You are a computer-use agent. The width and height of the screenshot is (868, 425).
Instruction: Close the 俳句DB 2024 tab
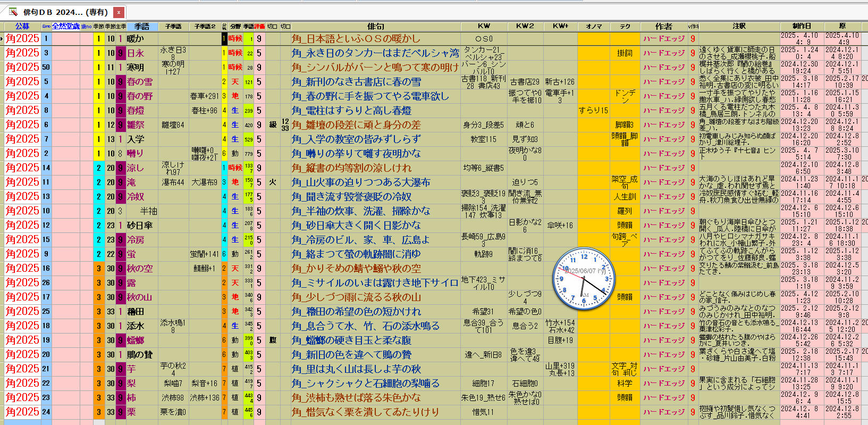click(x=119, y=12)
